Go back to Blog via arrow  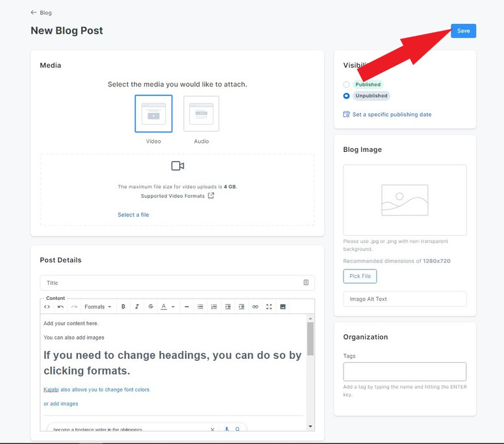click(33, 12)
